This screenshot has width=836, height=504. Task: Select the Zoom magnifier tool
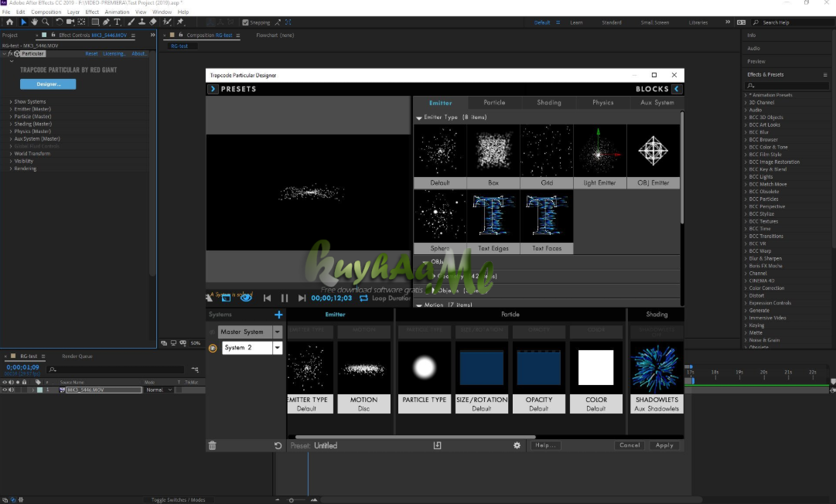point(46,22)
